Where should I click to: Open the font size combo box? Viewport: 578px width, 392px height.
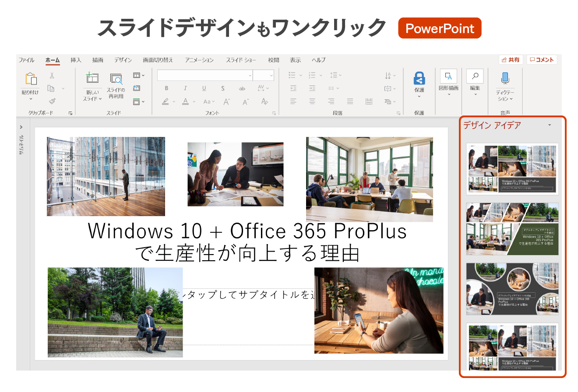tap(264, 75)
